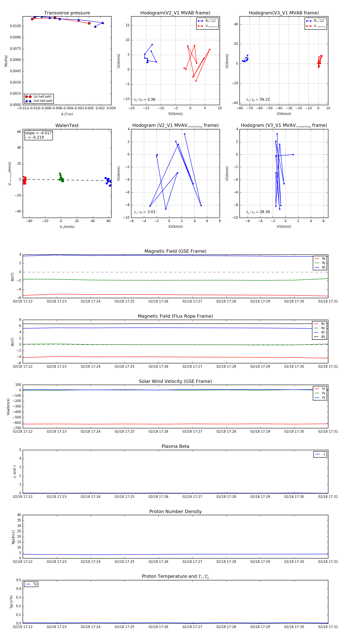Viewport: 351px width, 644px height.
Task: Click '02/18 17:22' tick under Magnetic Field GSE plot
Action: tap(23, 301)
